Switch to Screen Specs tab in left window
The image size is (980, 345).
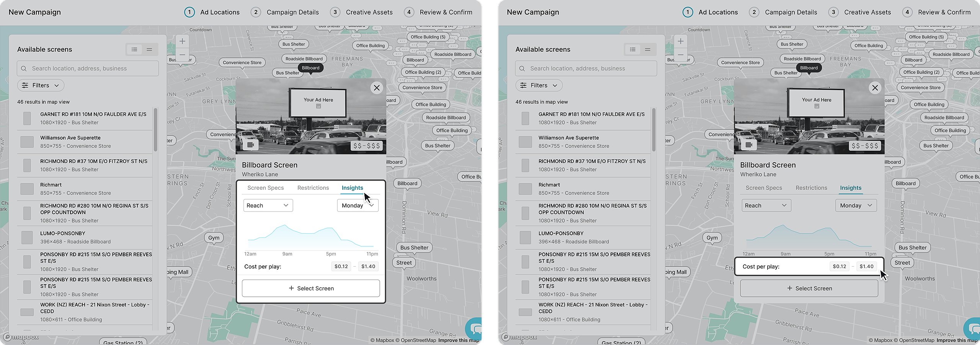tap(266, 188)
